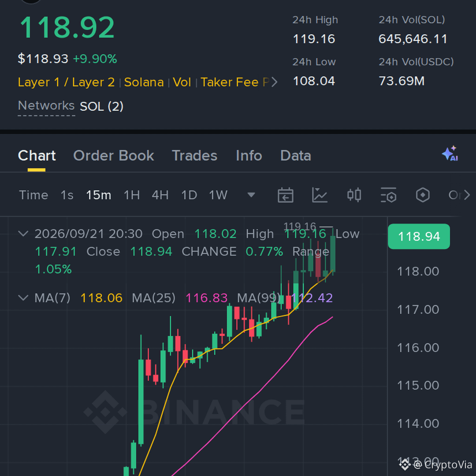Image resolution: width=476 pixels, height=476 pixels.
Task: Select the 4H time interval
Action: point(160,195)
